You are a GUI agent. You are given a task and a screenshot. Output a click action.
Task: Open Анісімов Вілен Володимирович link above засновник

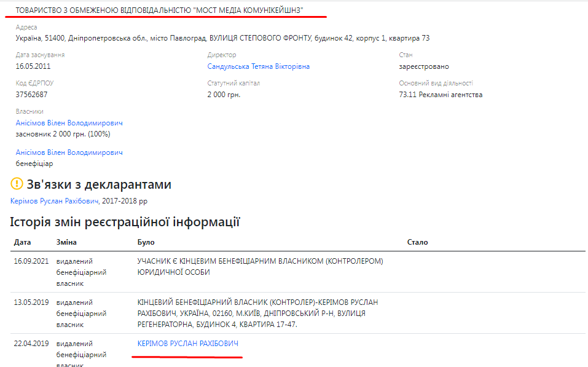69,123
